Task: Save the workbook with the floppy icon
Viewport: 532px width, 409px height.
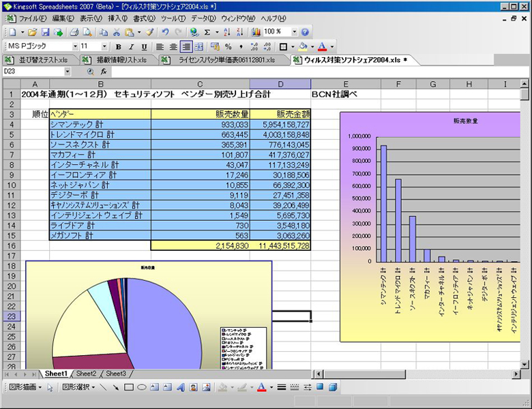Action: tap(45, 32)
